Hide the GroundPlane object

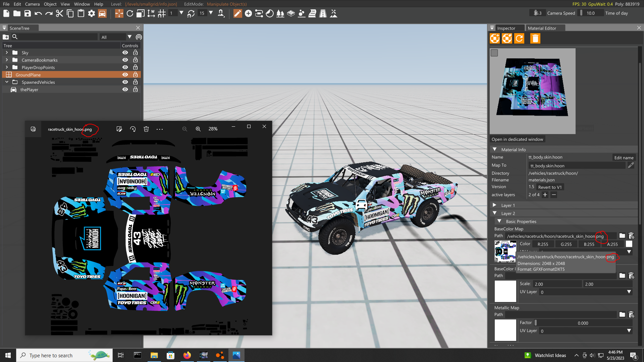(x=125, y=75)
